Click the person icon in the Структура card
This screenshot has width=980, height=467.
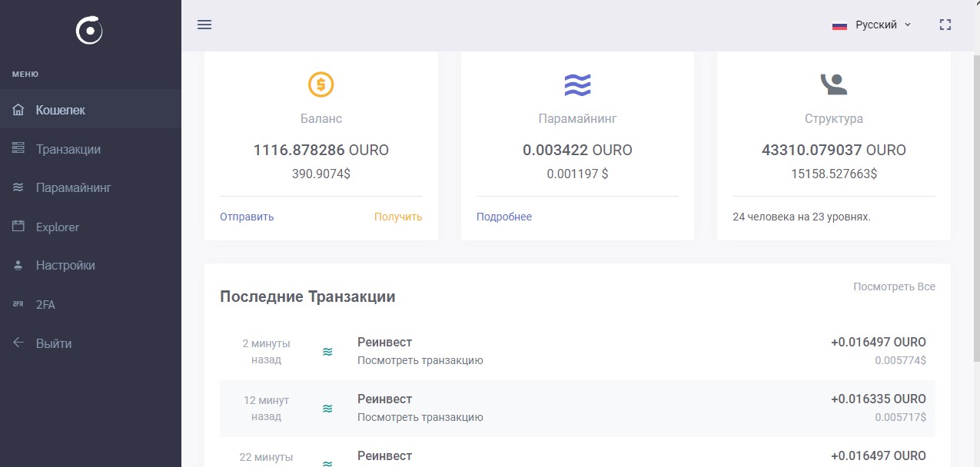click(833, 84)
